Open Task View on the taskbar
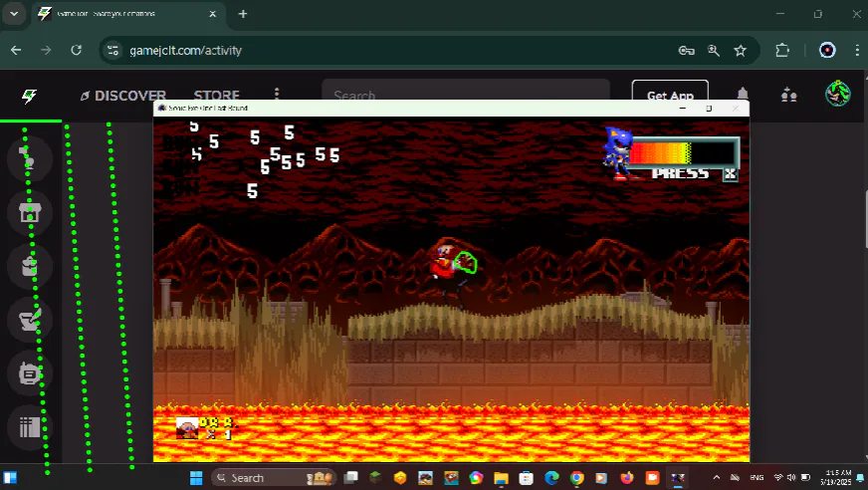 pos(351,478)
